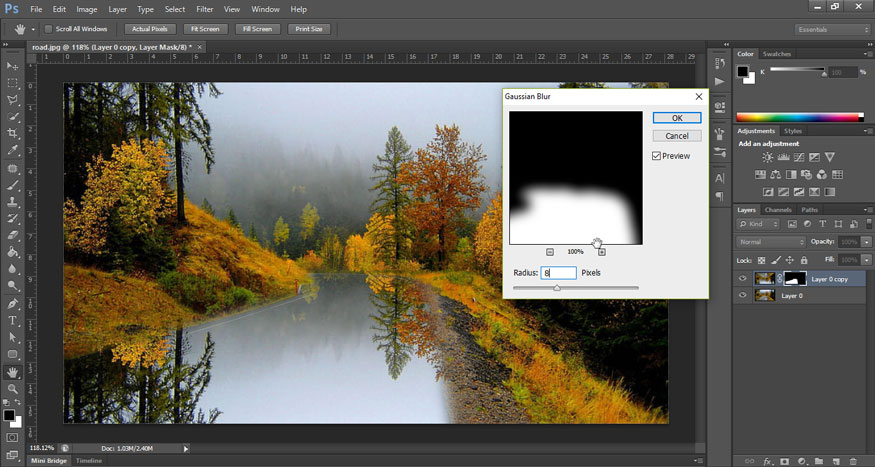Click OK in Gaussian Blur dialog
Image resolution: width=875 pixels, height=467 pixels.
pyautogui.click(x=676, y=118)
